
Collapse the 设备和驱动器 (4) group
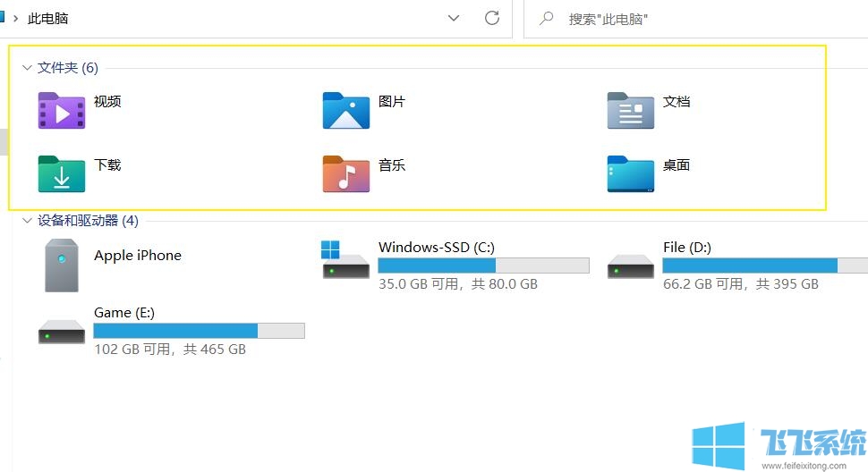(27, 221)
